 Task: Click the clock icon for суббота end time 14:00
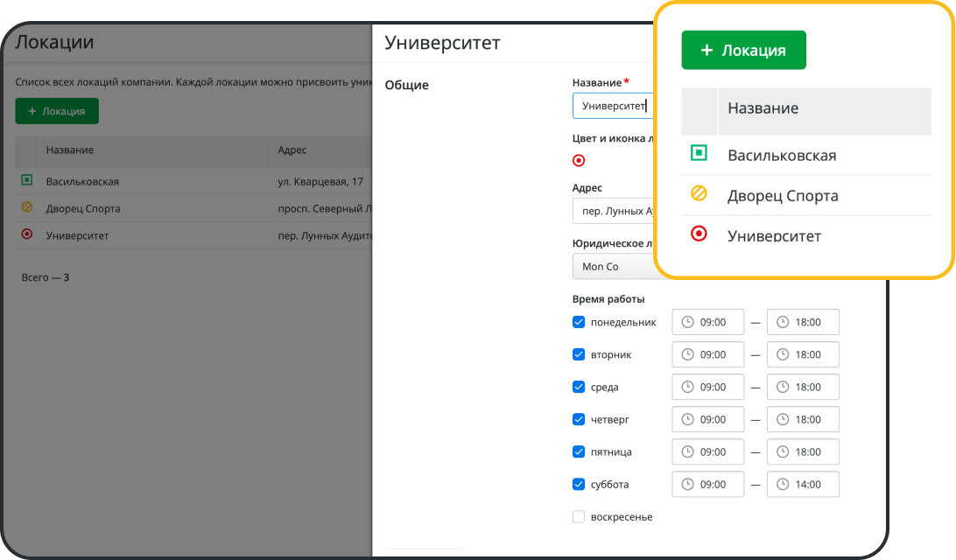click(x=782, y=484)
